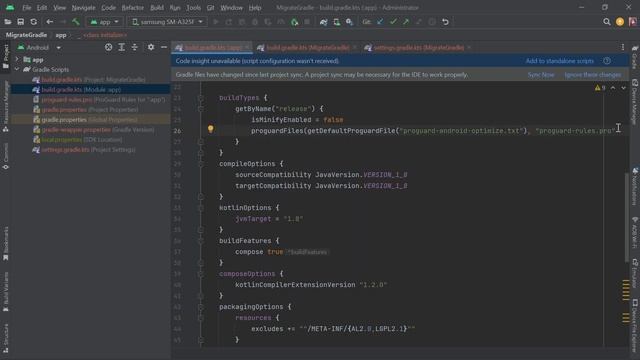Open the app run configuration dropdown
This screenshot has height=360, width=640.
click(105, 22)
